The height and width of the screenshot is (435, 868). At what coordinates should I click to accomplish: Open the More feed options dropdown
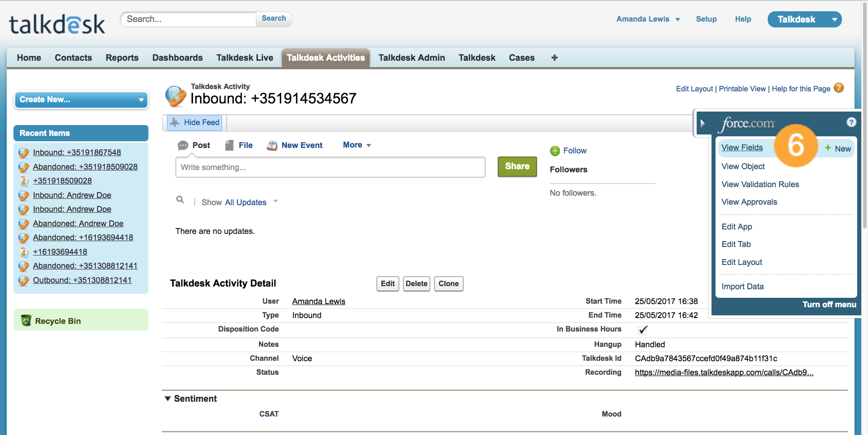pos(357,145)
